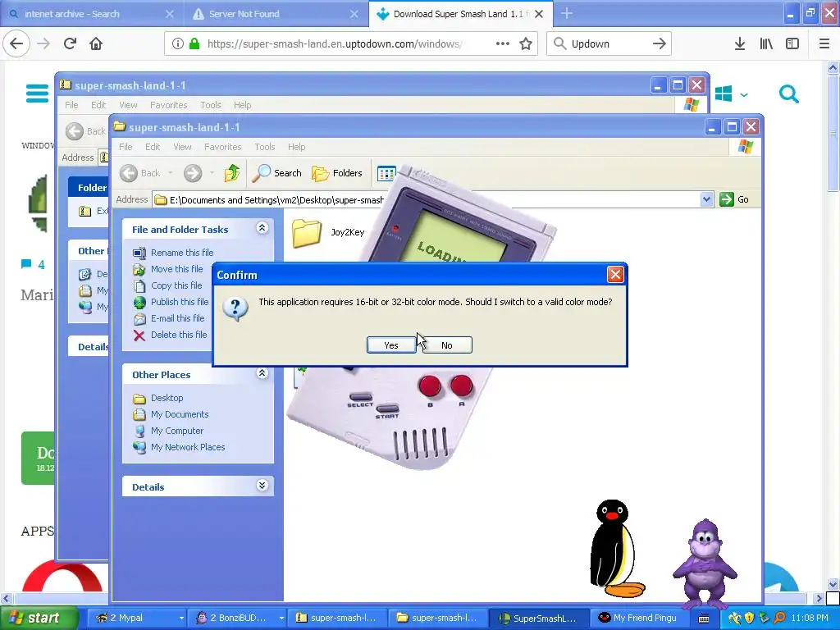Open Mypal taskbar group
This screenshot has width=840, height=630.
pyautogui.click(x=137, y=618)
